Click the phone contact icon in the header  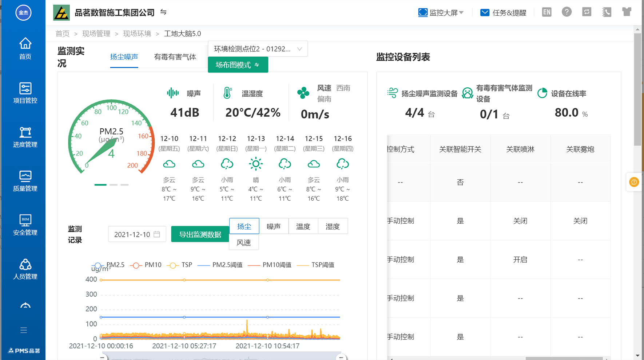point(607,12)
